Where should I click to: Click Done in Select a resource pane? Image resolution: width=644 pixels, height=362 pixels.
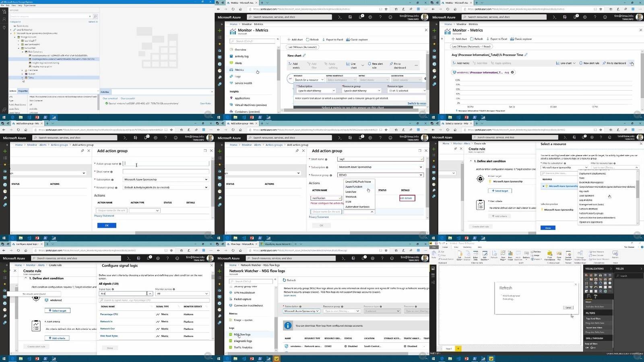pos(548,228)
